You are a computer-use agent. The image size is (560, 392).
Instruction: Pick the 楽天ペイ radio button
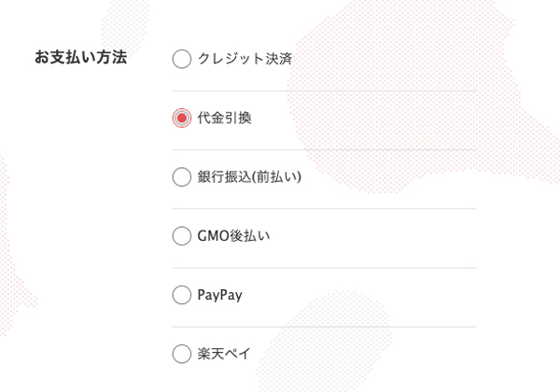click(181, 354)
